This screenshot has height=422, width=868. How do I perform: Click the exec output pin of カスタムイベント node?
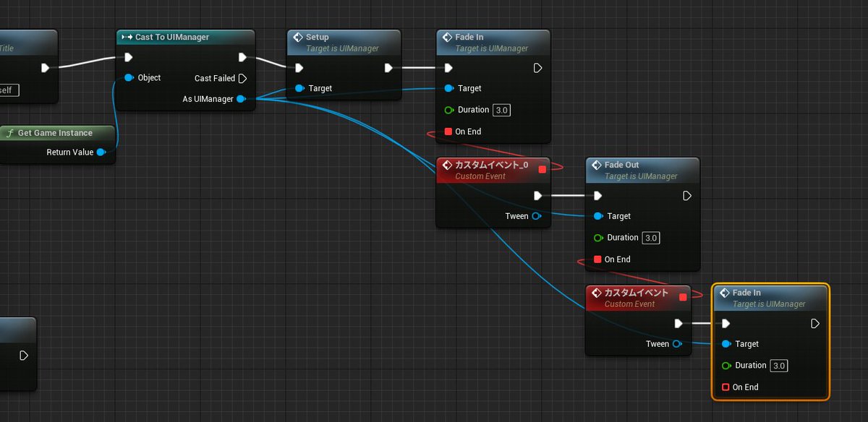pyautogui.click(x=678, y=324)
